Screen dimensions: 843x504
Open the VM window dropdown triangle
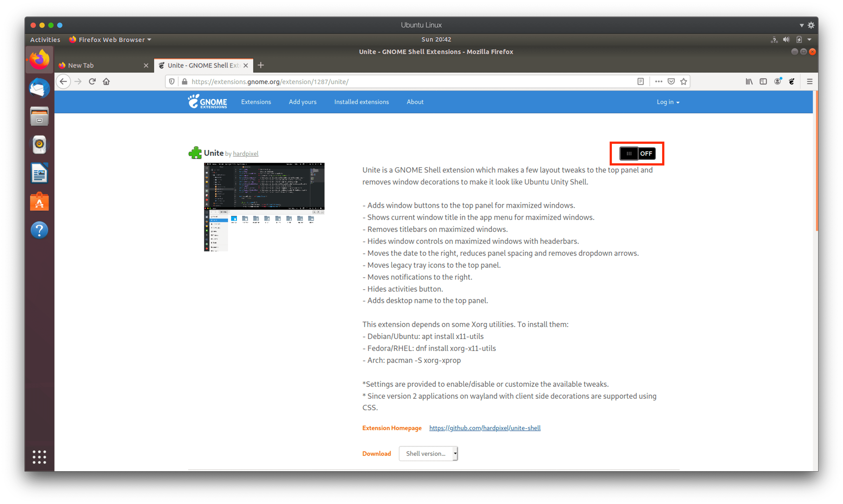[x=801, y=25]
